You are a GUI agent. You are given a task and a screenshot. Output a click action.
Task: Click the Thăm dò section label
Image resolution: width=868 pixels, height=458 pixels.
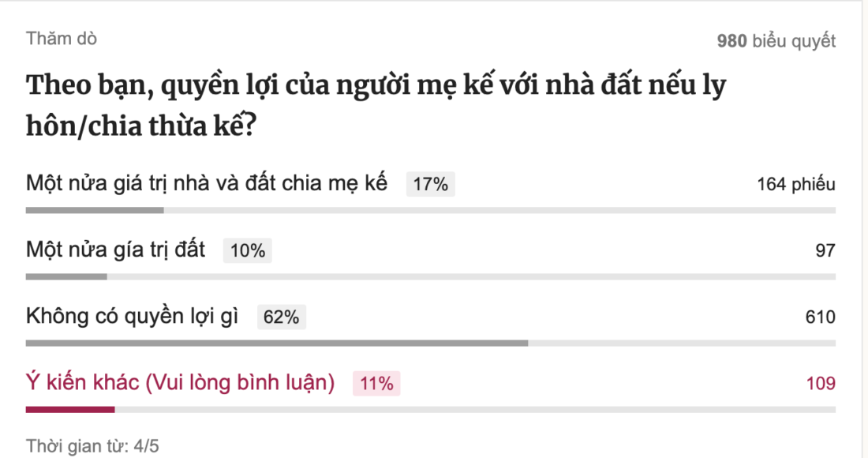pyautogui.click(x=59, y=38)
